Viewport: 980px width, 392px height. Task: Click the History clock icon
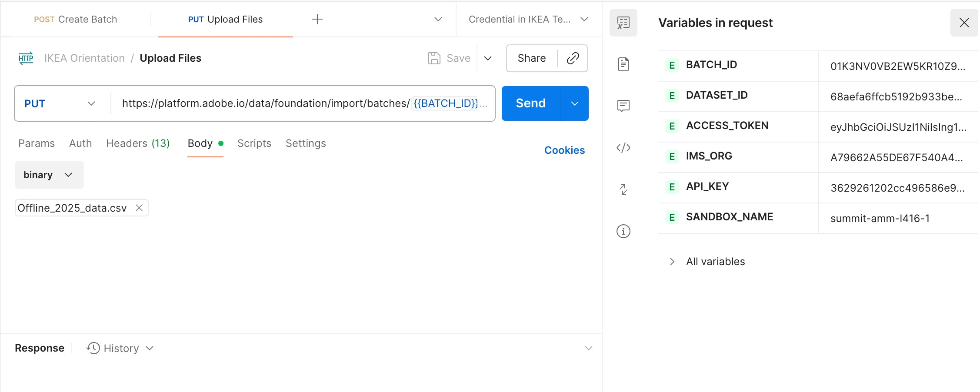coord(93,348)
